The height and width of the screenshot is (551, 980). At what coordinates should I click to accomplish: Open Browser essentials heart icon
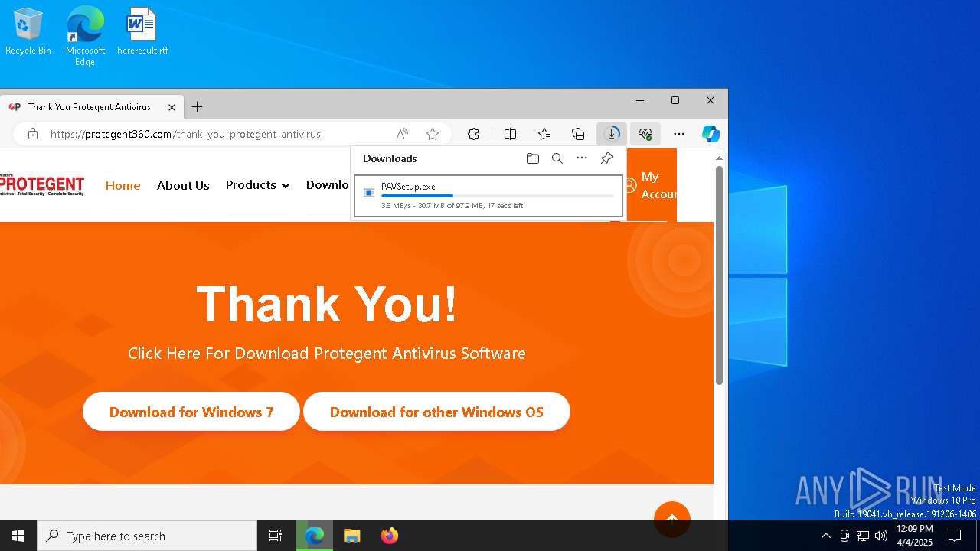(645, 134)
